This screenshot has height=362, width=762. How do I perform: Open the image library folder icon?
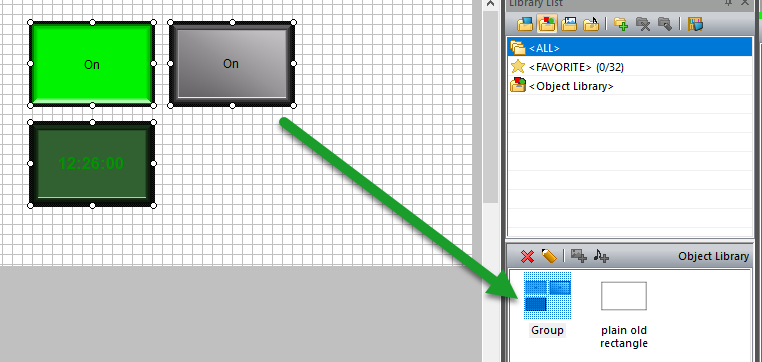(569, 23)
